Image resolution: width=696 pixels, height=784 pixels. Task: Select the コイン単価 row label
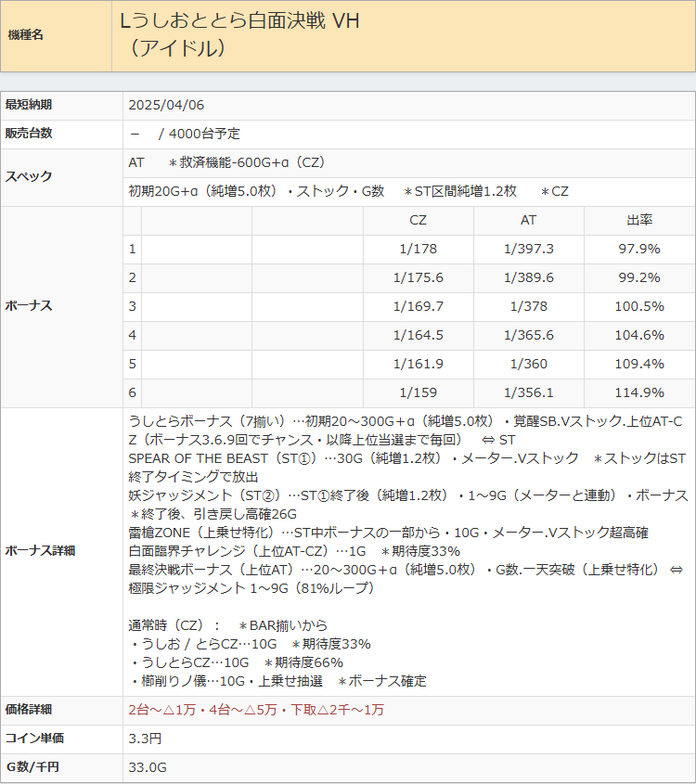pos(34,738)
